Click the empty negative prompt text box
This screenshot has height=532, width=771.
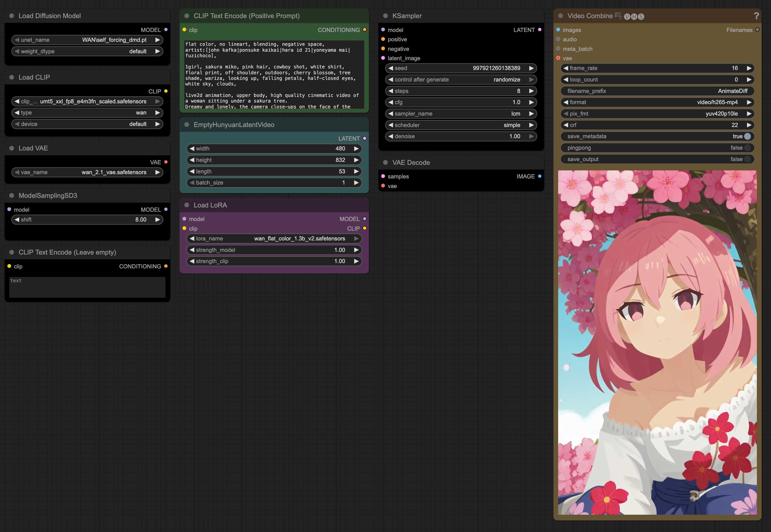click(x=87, y=287)
